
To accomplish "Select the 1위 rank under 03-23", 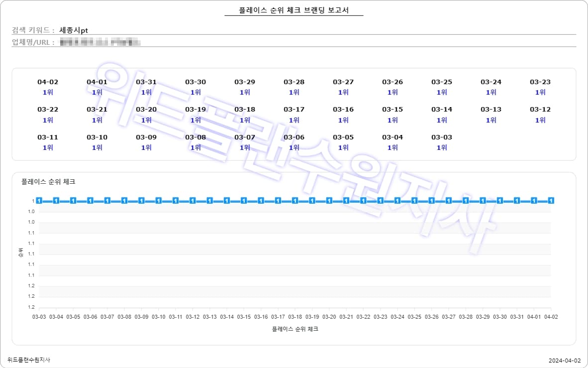I will tap(540, 93).
